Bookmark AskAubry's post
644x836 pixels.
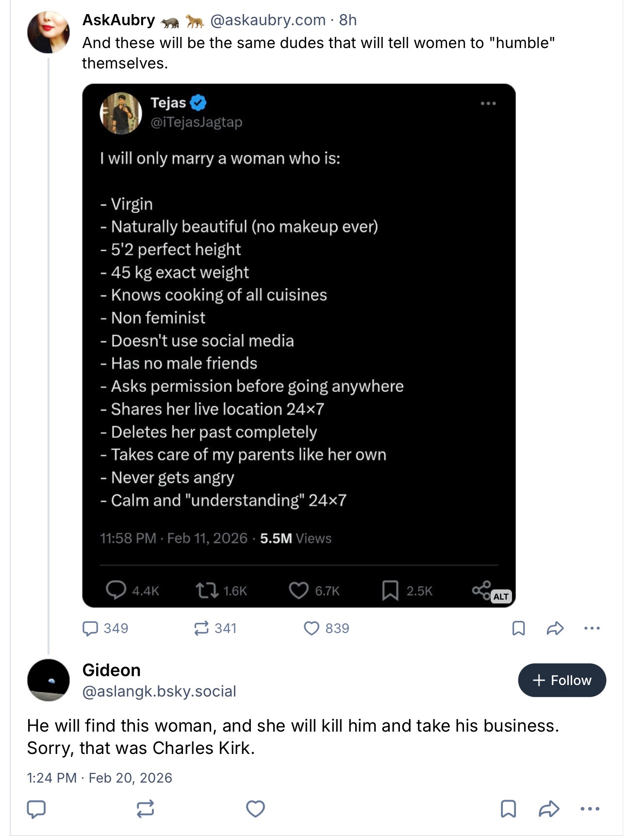pos(518,628)
